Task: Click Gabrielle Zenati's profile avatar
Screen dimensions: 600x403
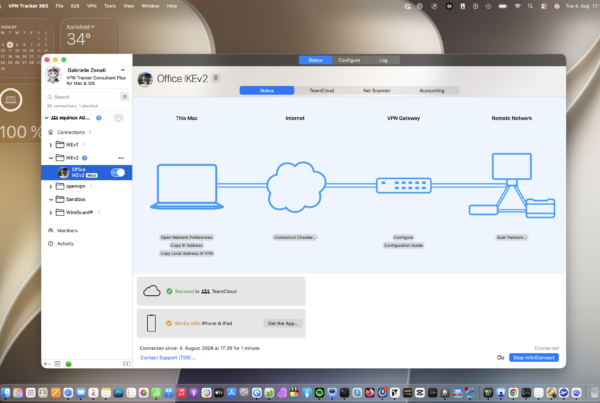Action: coord(53,75)
